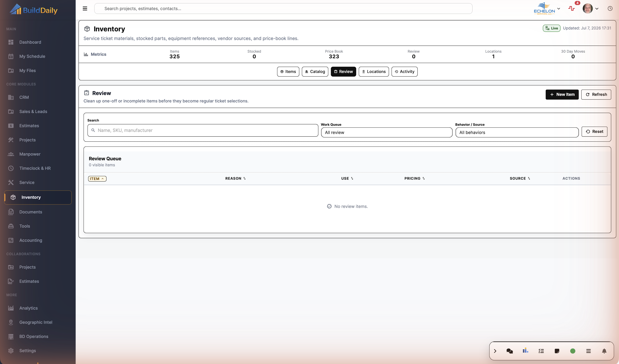The width and height of the screenshot is (619, 364).
Task: Open Collaborations Estimates icon
Action: click(x=11, y=282)
